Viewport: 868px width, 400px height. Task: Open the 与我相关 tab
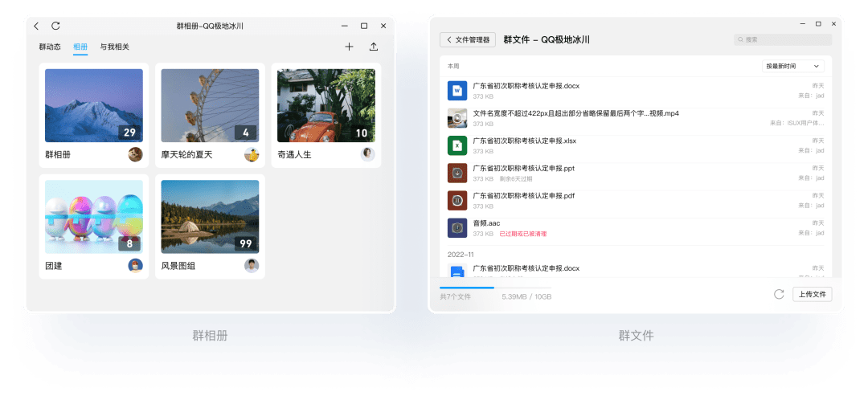(114, 47)
